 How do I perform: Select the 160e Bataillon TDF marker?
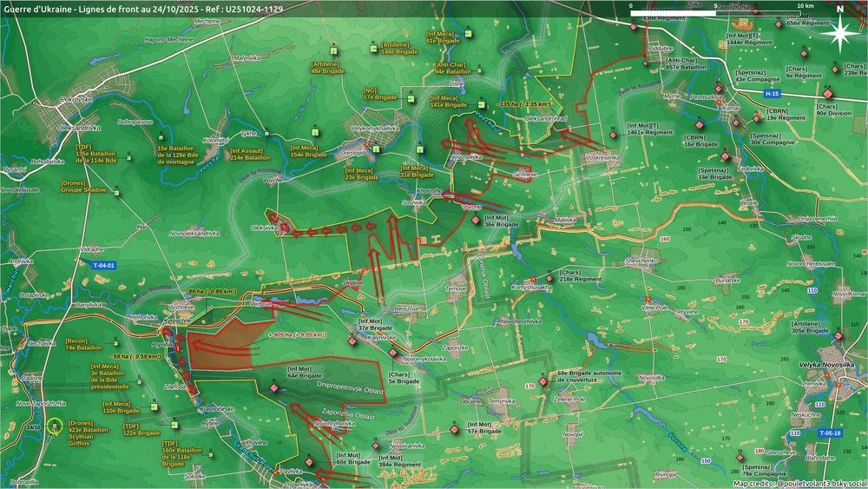[x=210, y=454]
